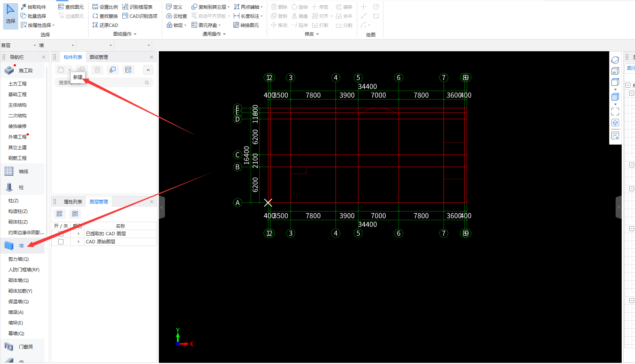Open 装饰装修 category
Viewport: 635px width, 364px height.
(17, 126)
